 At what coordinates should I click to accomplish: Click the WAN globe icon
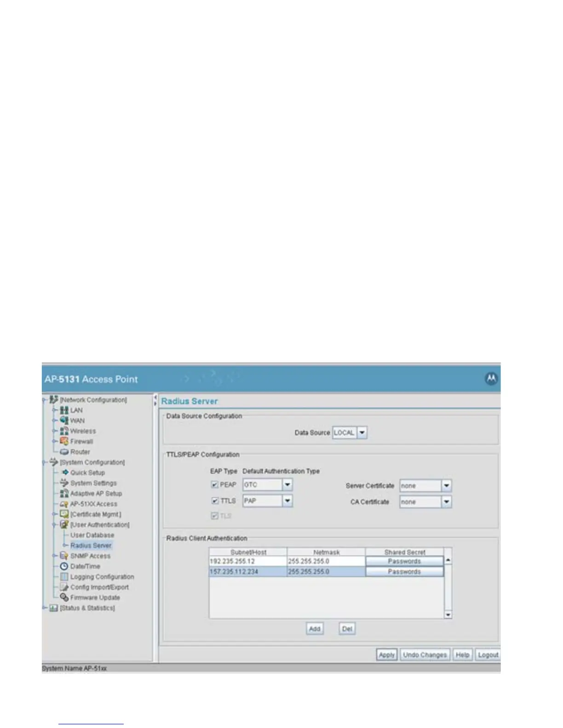64,421
